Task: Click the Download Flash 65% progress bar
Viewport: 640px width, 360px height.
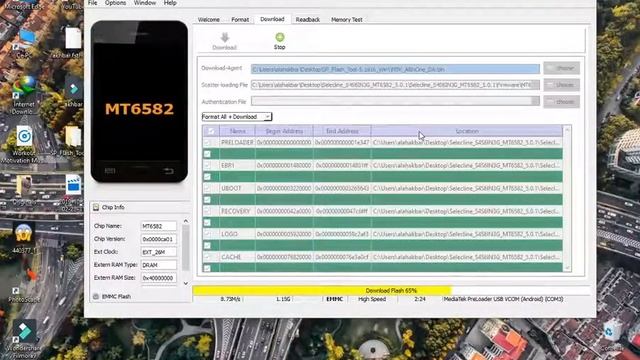Action: 391,291
